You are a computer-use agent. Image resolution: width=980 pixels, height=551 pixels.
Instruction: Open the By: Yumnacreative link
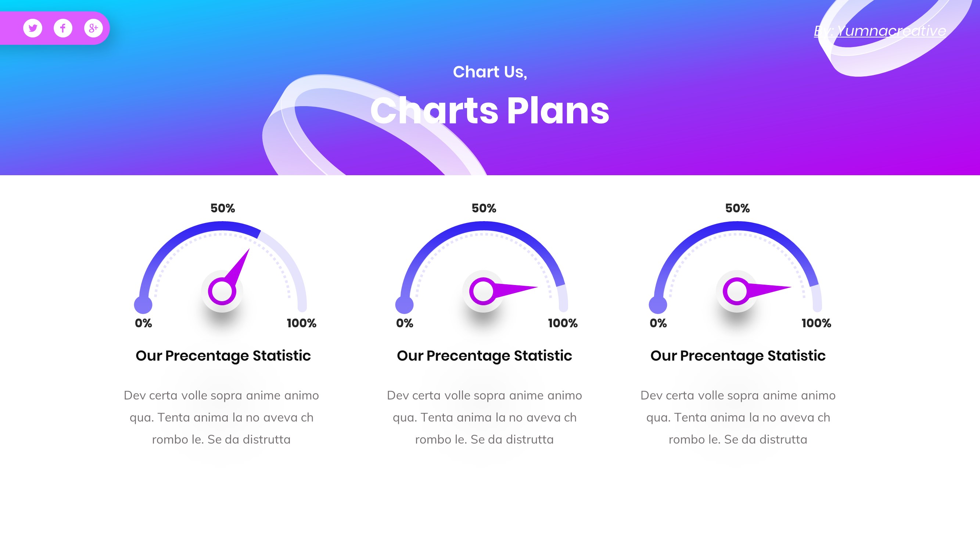[880, 31]
